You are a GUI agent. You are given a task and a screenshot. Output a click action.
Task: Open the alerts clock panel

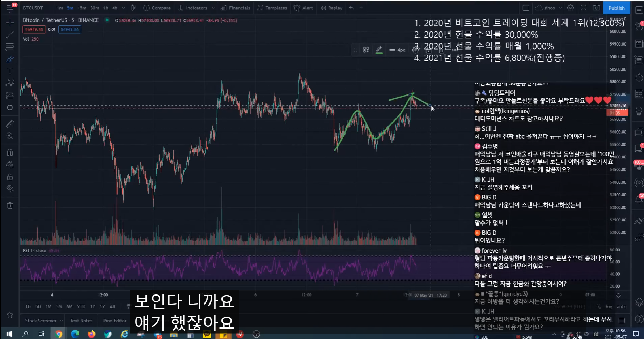click(639, 26)
